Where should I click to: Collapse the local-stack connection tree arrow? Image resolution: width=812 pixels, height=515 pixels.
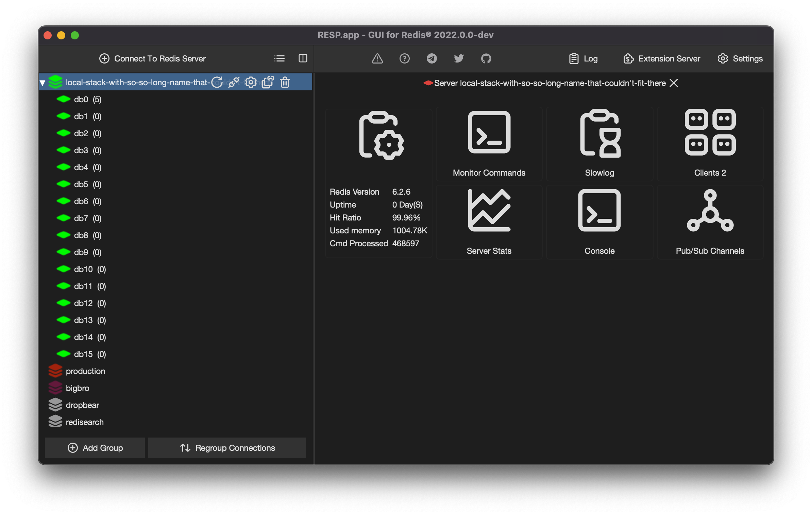[43, 83]
